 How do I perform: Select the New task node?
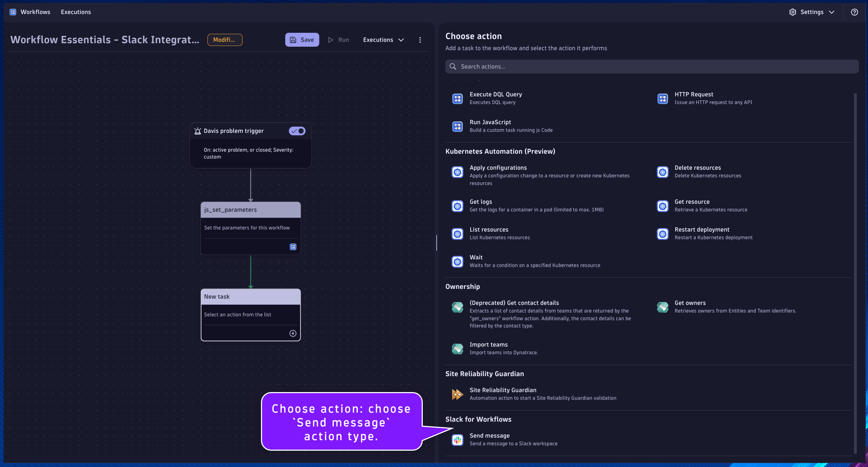tap(250, 315)
